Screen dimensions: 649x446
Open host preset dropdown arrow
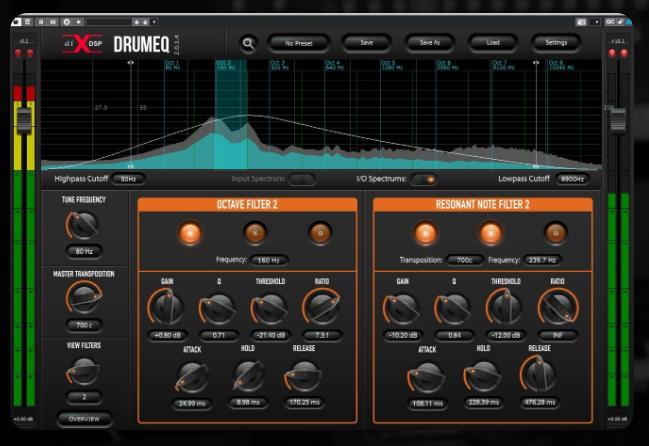pos(154,22)
